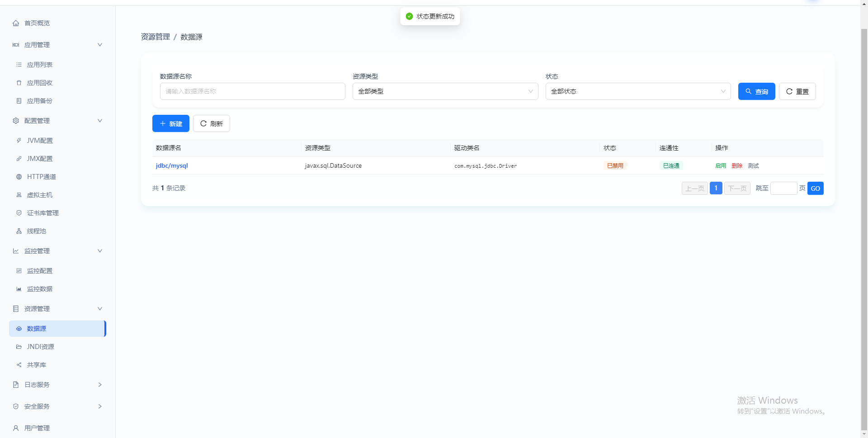Open the 状态 dropdown showing 全部状态
868x438 pixels.
638,91
